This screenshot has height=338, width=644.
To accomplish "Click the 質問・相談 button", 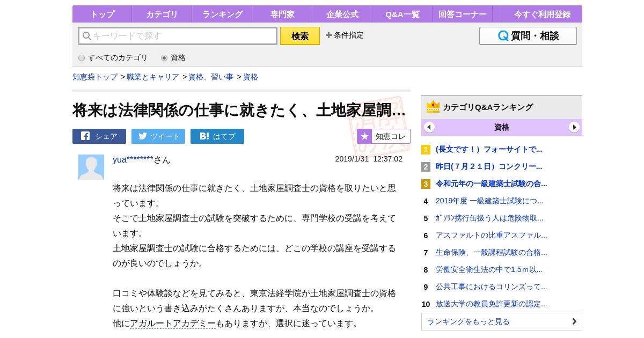I will (x=528, y=36).
